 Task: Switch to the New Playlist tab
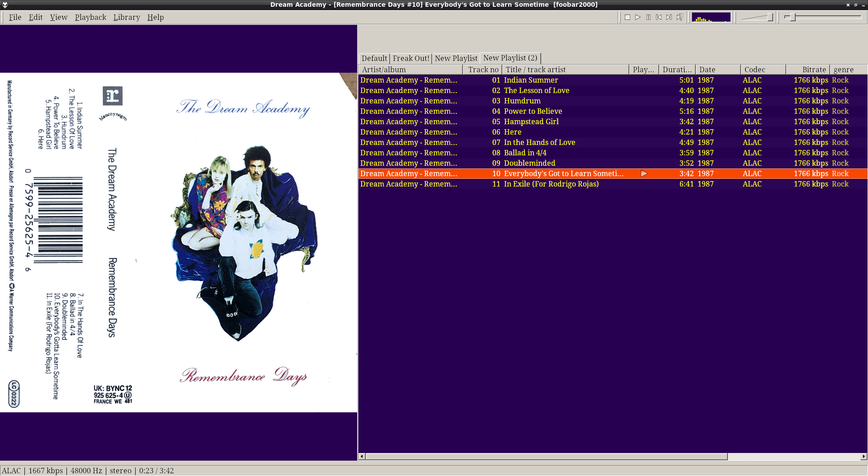pos(456,58)
